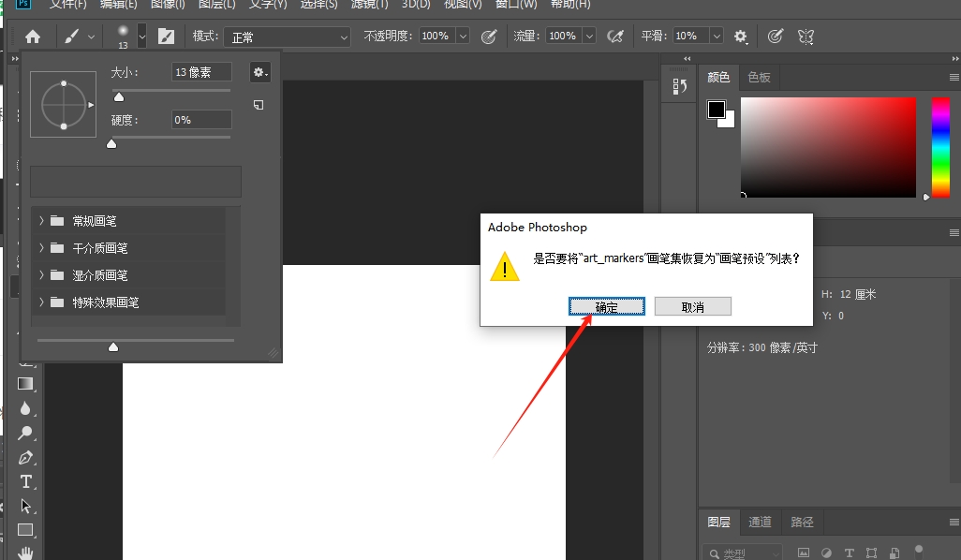Expand the 常规画笔 brush folder
The height and width of the screenshot is (560, 961).
pos(41,221)
